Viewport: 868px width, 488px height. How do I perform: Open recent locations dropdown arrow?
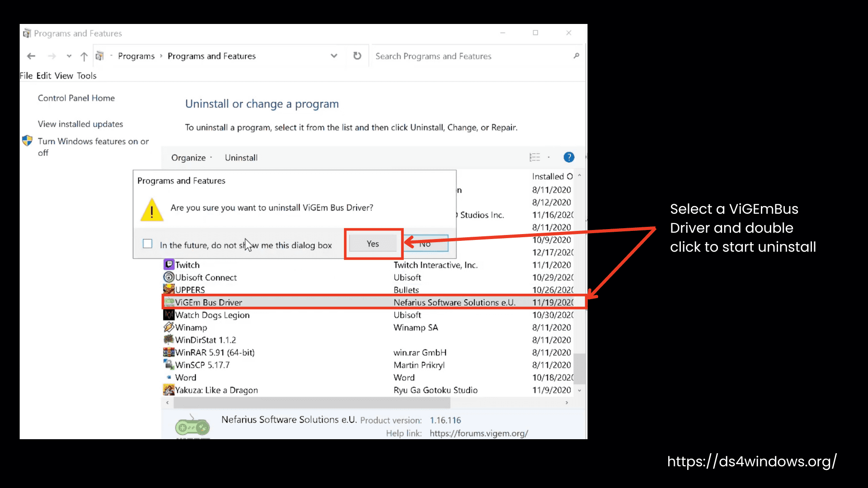(x=69, y=56)
